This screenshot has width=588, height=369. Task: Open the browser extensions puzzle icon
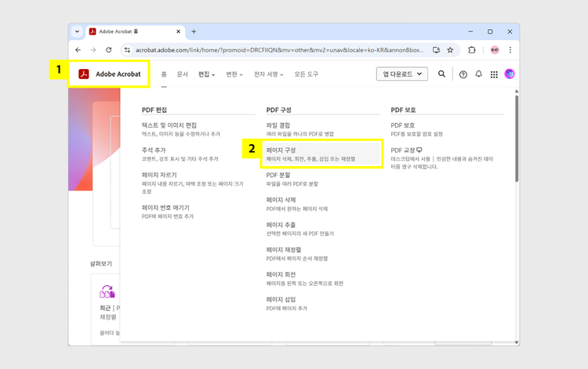[x=472, y=50]
